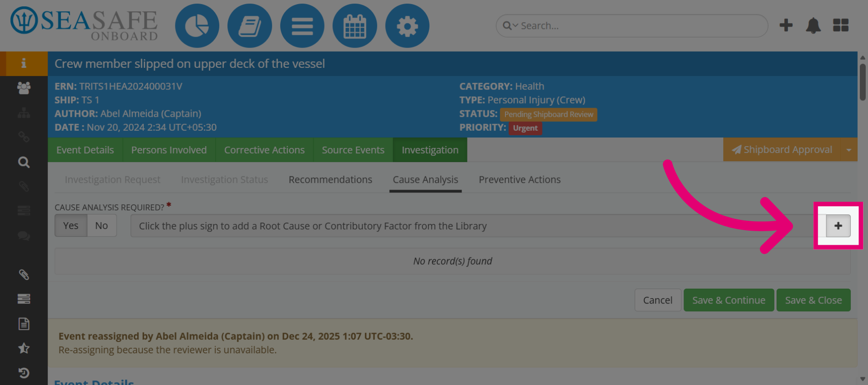The image size is (868, 385).
Task: Open the notifications bell
Action: pyautogui.click(x=813, y=25)
